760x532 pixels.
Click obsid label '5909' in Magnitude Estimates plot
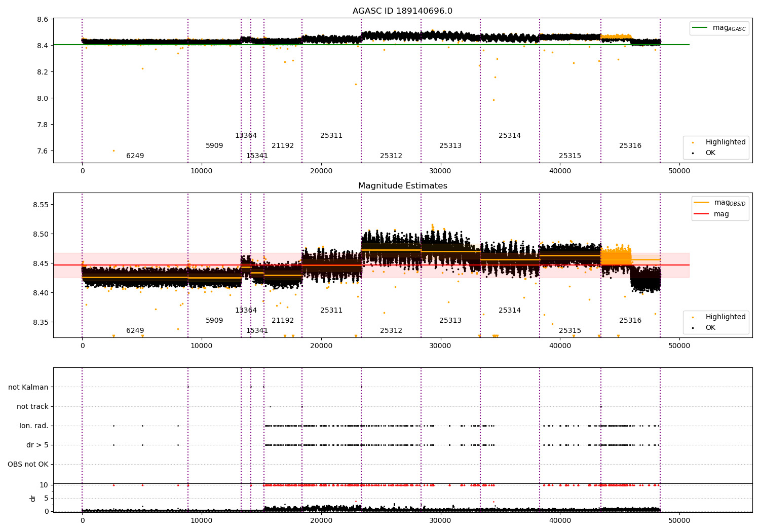pos(214,321)
